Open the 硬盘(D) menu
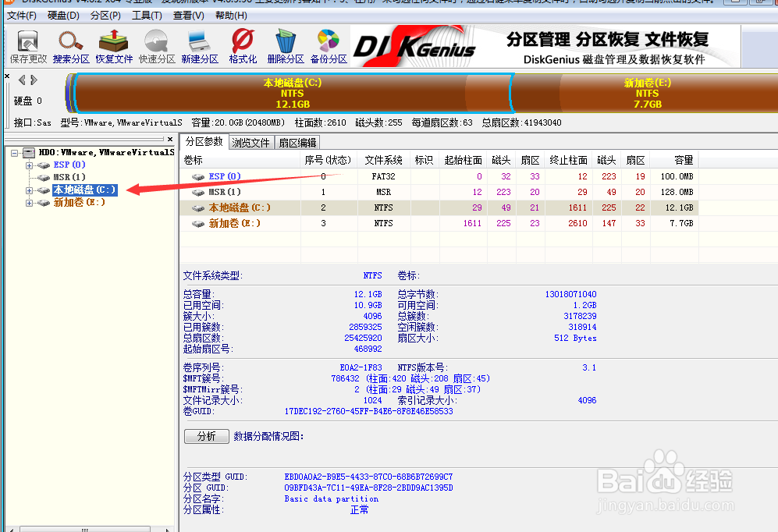Screen dimensions: 778x532 click(63, 16)
